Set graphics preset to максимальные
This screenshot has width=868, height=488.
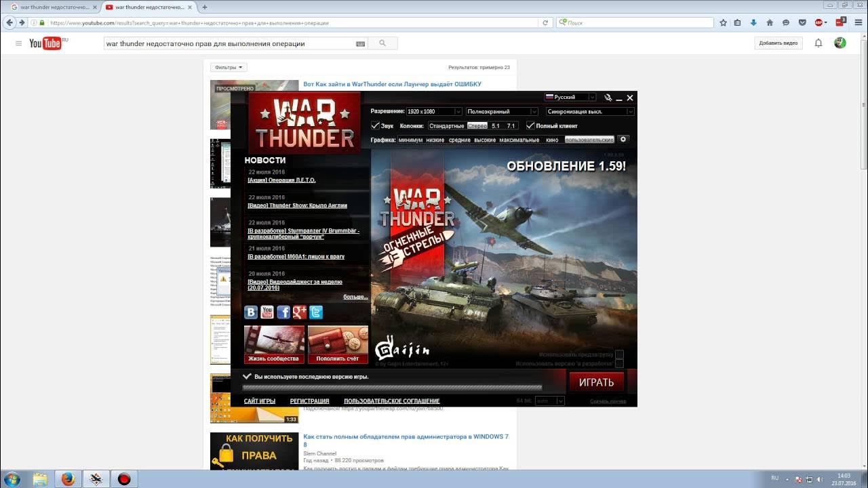click(519, 140)
